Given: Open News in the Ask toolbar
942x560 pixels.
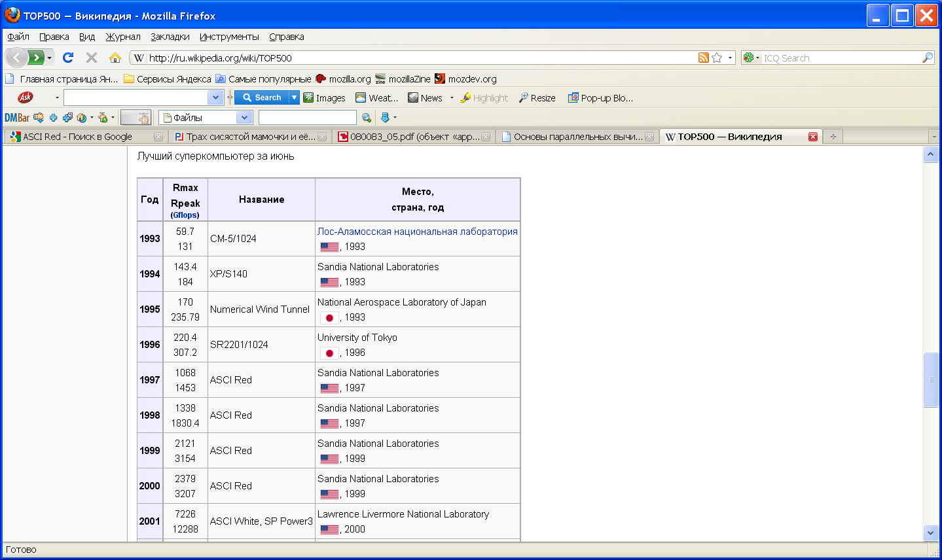Looking at the screenshot, I should click(425, 97).
